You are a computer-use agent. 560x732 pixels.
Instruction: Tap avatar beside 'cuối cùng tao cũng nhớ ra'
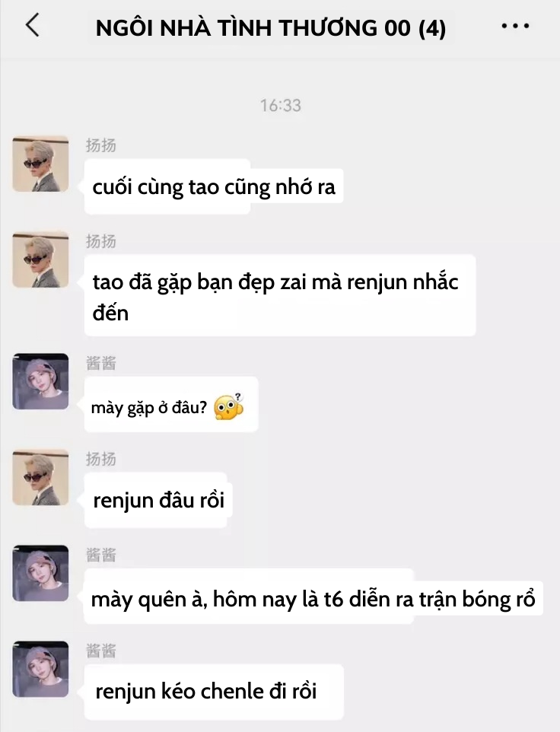click(40, 164)
